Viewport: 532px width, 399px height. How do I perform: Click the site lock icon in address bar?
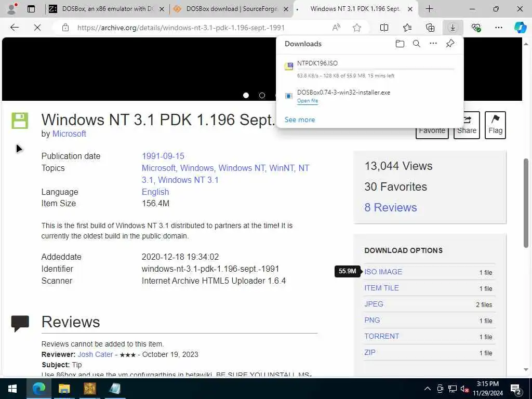click(x=65, y=28)
